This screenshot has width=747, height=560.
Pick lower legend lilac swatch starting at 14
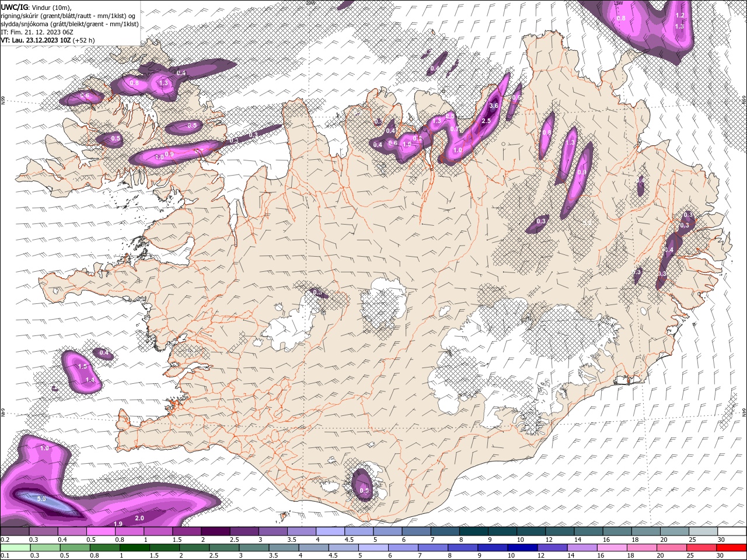(582, 548)
